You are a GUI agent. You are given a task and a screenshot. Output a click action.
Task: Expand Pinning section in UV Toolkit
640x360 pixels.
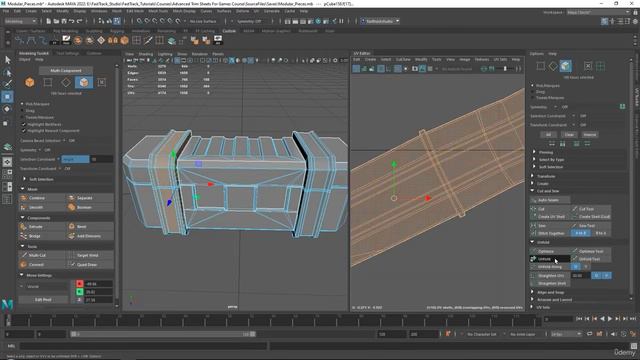[534, 152]
